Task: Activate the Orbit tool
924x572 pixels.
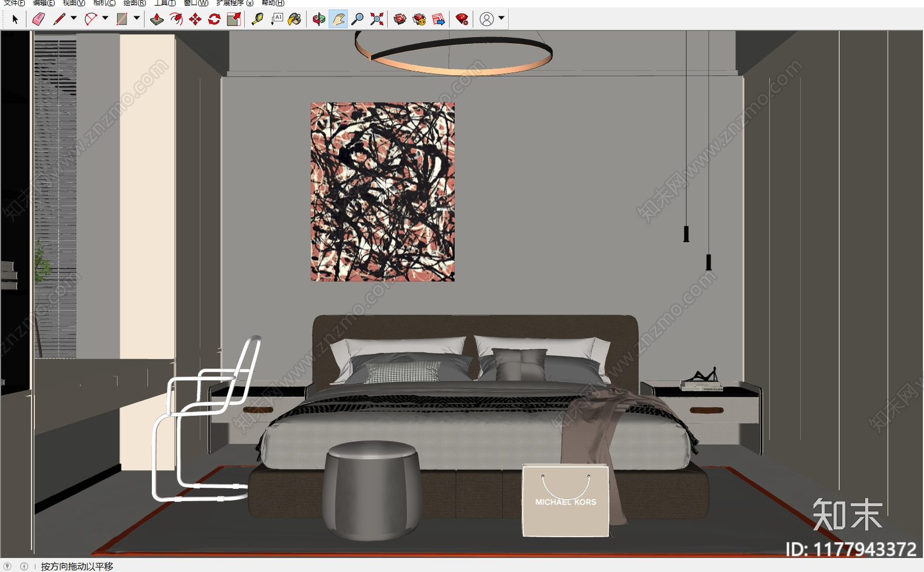Action: pyautogui.click(x=319, y=19)
